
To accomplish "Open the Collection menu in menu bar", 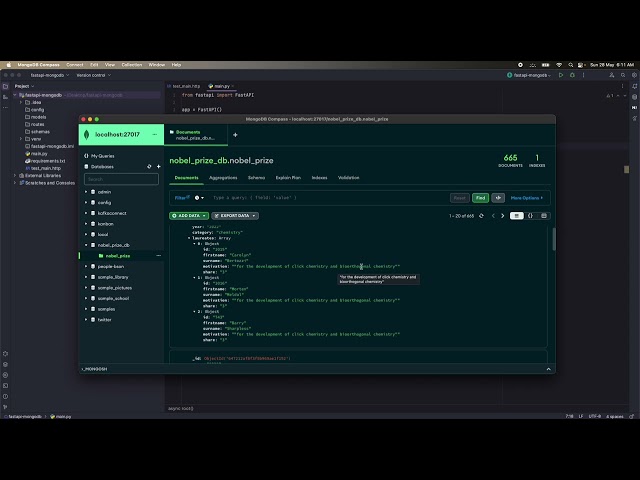I will [132, 65].
